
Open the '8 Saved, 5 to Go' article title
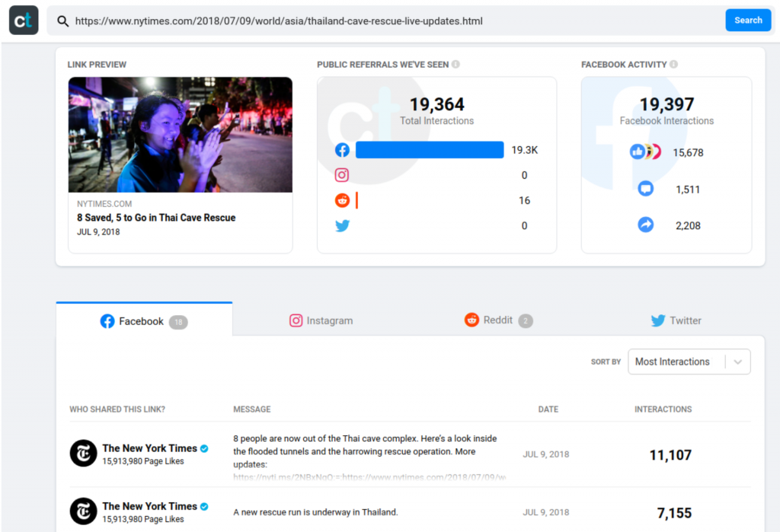pos(156,218)
